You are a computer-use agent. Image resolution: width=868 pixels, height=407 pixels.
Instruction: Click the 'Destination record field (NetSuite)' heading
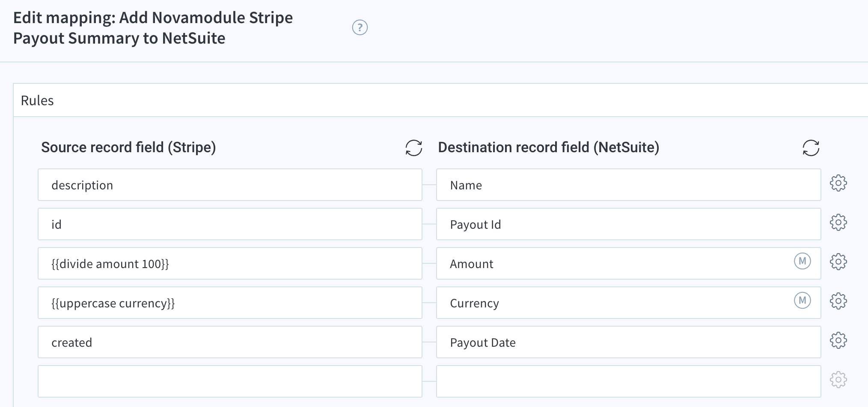(x=549, y=147)
